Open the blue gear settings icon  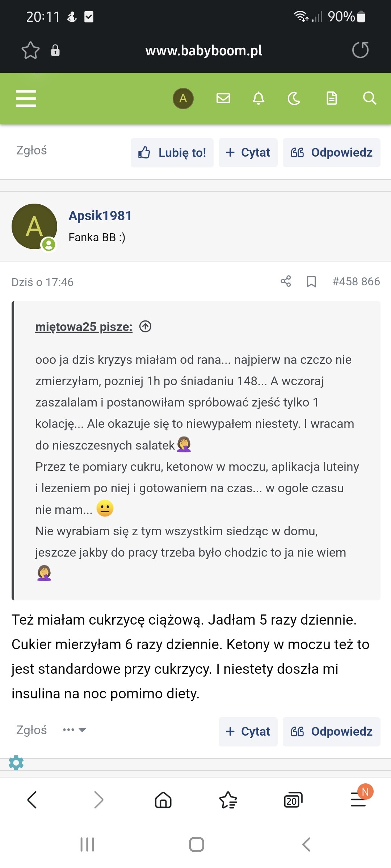pos(16,763)
